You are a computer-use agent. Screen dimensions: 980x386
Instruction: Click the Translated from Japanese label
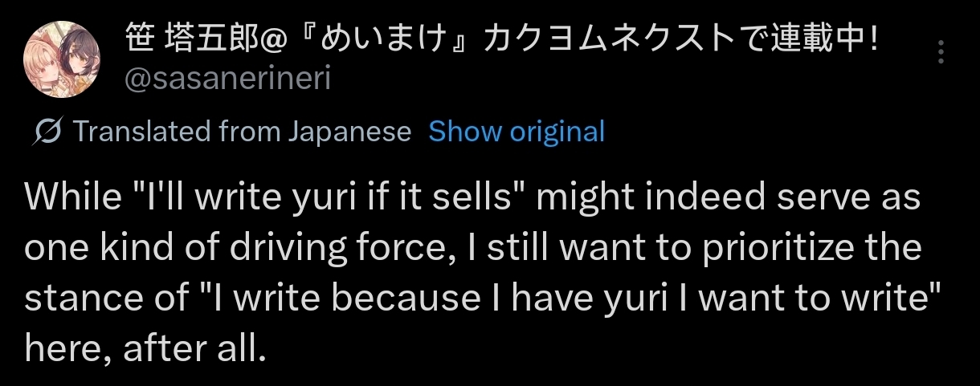click(243, 131)
